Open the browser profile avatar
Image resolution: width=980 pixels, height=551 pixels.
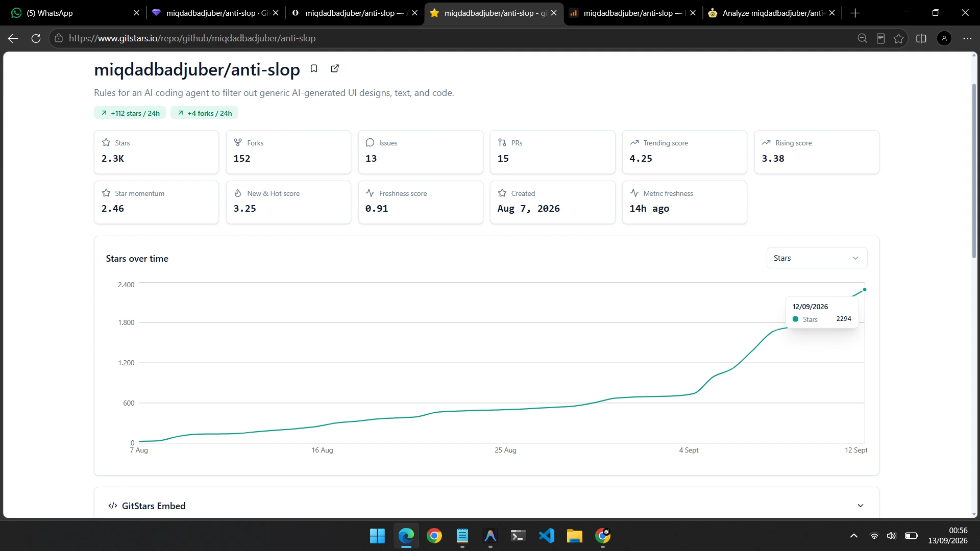[944, 38]
